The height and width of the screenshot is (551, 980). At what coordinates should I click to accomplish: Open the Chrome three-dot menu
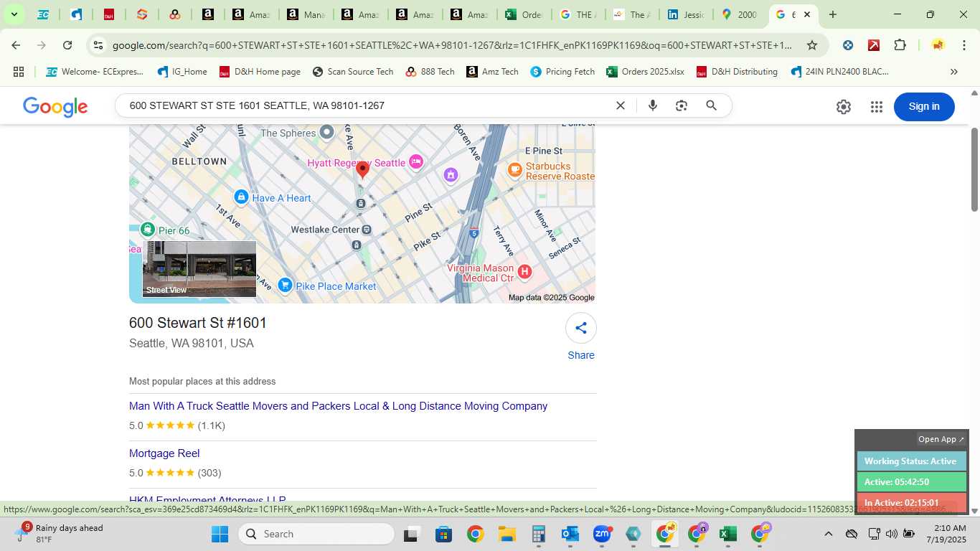point(964,45)
